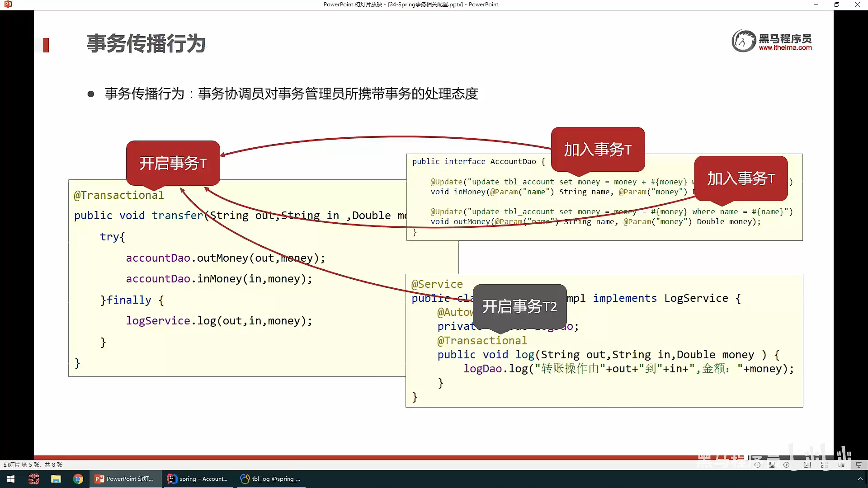Go to the previous slide via status bar arrow
This screenshot has height=488, width=868.
click(757, 465)
